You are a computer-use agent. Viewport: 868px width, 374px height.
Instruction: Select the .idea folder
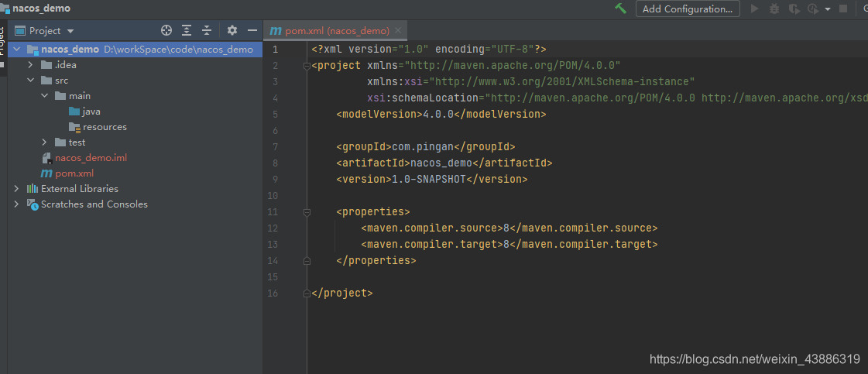[65, 65]
